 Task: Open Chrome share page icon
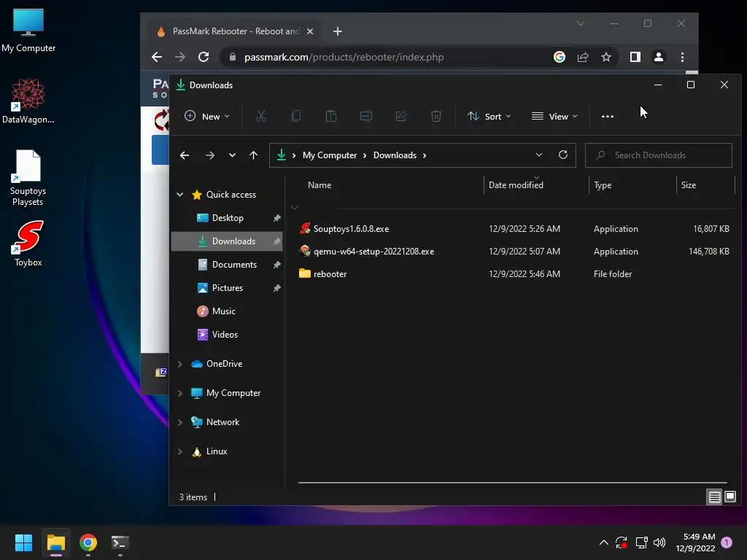pyautogui.click(x=583, y=57)
